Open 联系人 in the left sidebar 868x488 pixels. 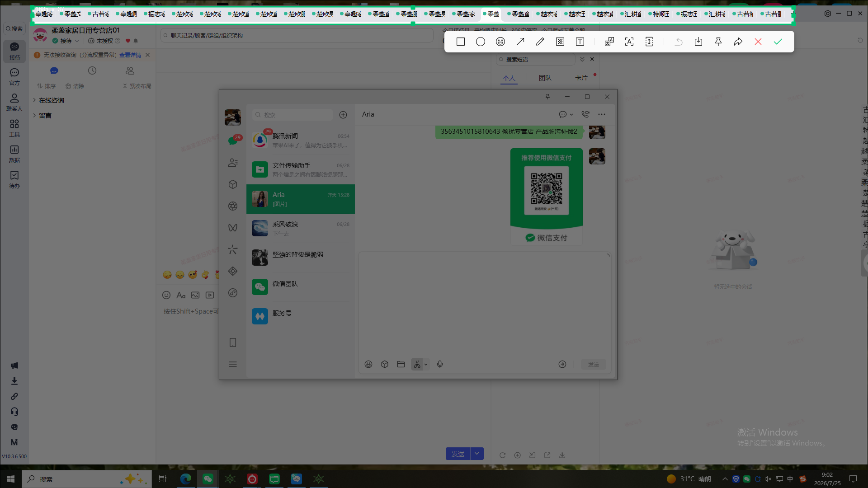click(x=14, y=103)
